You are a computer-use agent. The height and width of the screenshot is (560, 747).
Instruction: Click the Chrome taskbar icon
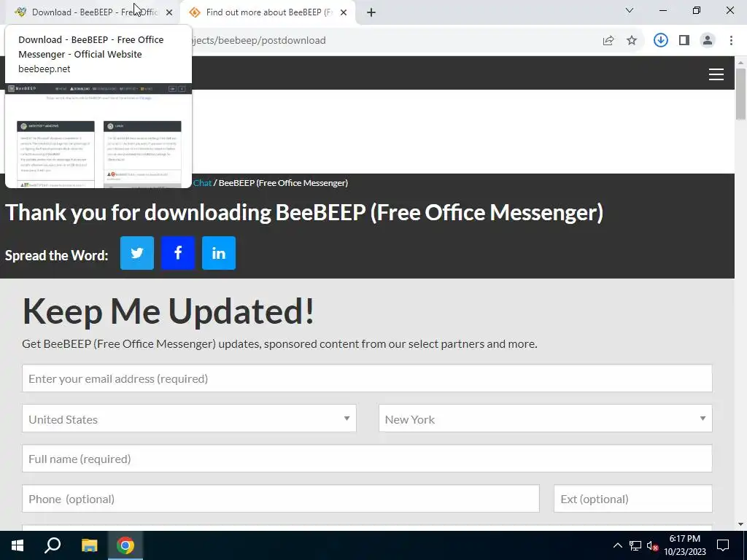point(125,545)
